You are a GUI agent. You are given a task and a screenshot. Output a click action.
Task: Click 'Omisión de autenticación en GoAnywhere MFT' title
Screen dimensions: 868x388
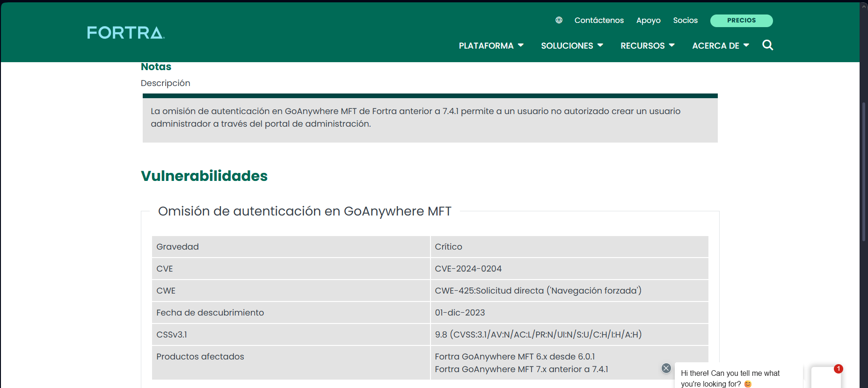(x=305, y=211)
